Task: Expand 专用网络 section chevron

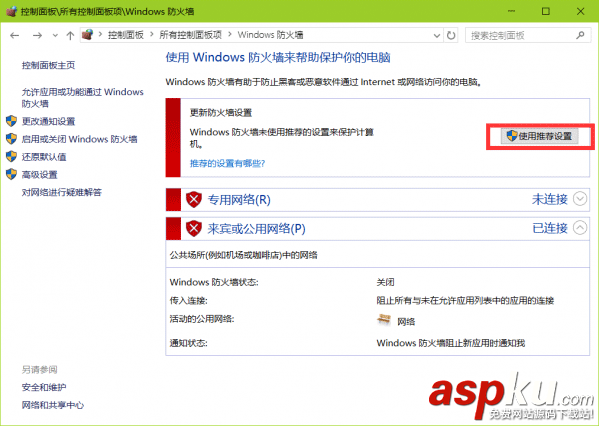Action: click(x=580, y=199)
